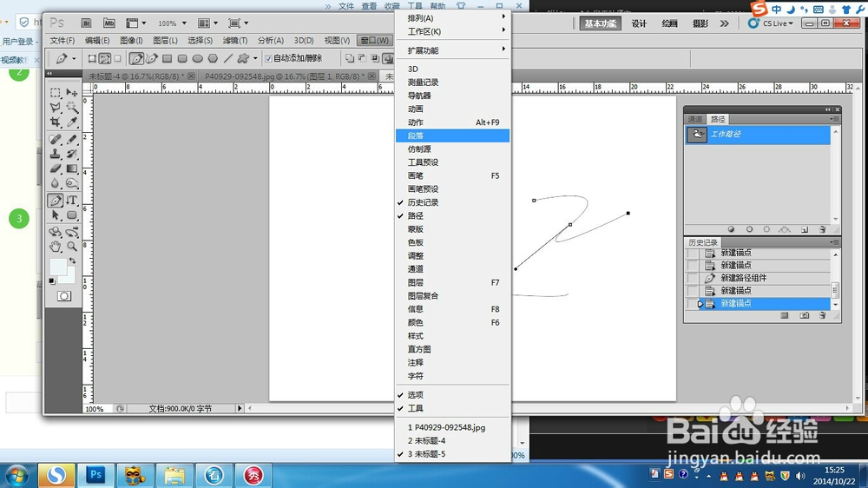Choose 图层 in the Window menu

[453, 282]
